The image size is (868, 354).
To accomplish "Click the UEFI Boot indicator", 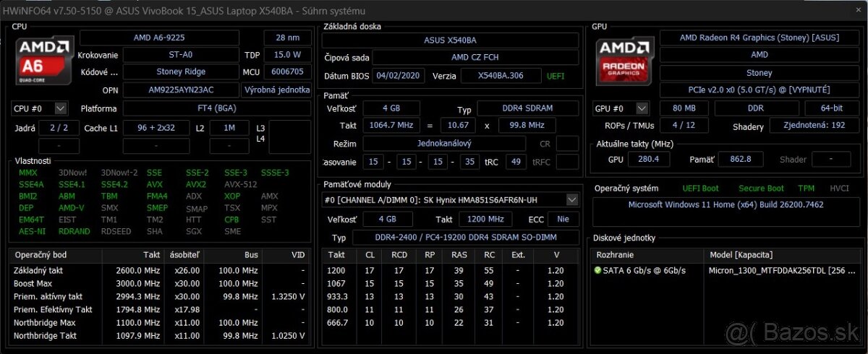I will [699, 189].
